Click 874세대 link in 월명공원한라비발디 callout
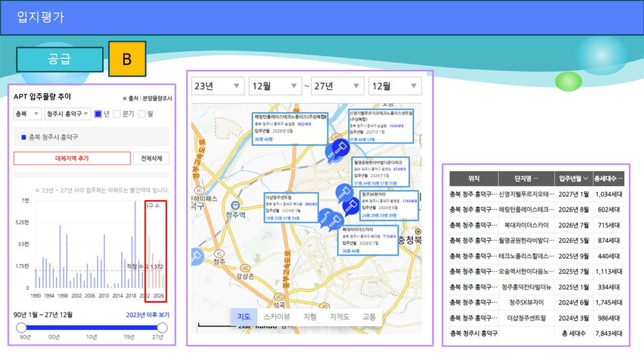 (x=399, y=169)
